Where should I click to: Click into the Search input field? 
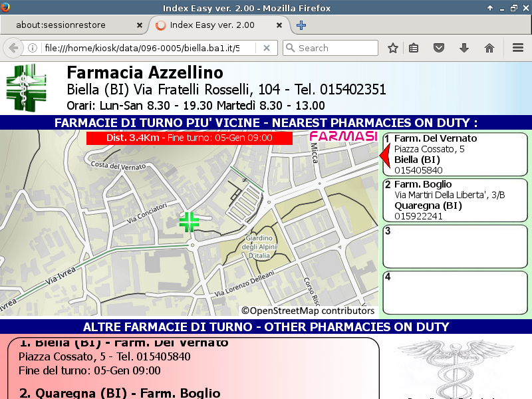(336, 48)
